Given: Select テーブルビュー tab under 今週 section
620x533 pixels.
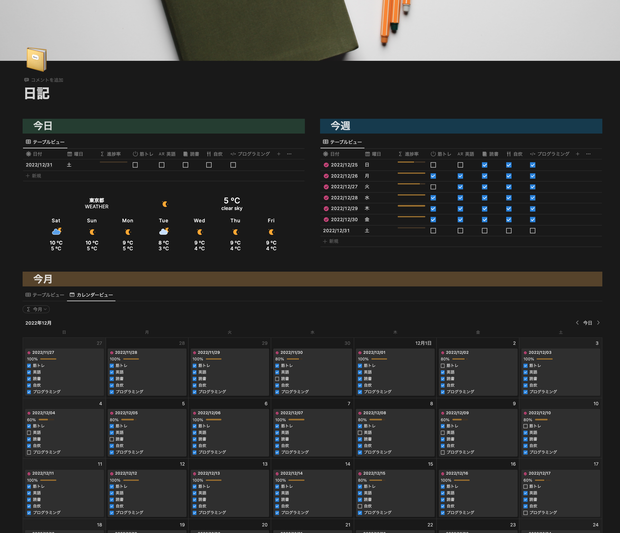Looking at the screenshot, I should pos(342,142).
